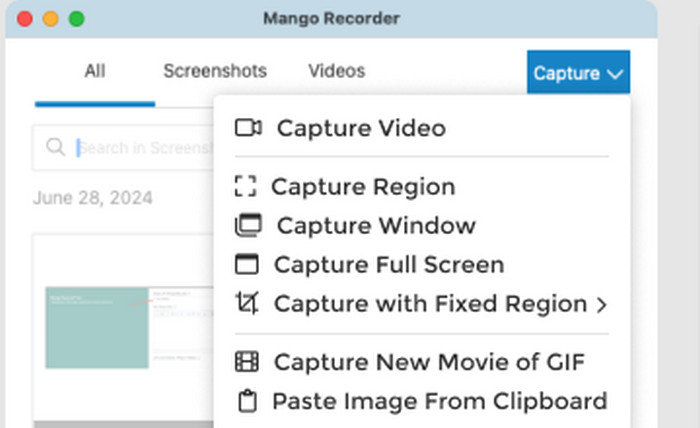Image resolution: width=700 pixels, height=428 pixels.
Task: Open the Screenshots tab
Action: [215, 71]
